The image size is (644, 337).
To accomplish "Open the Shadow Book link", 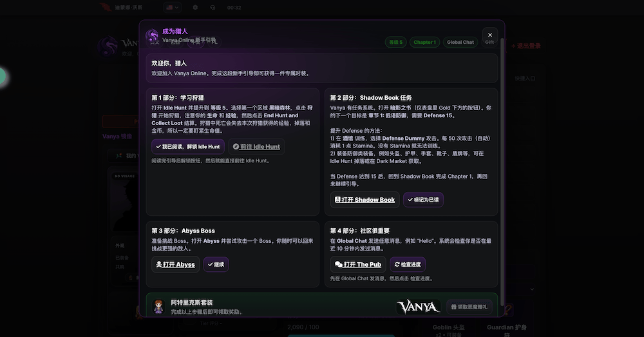I will 365,200.
